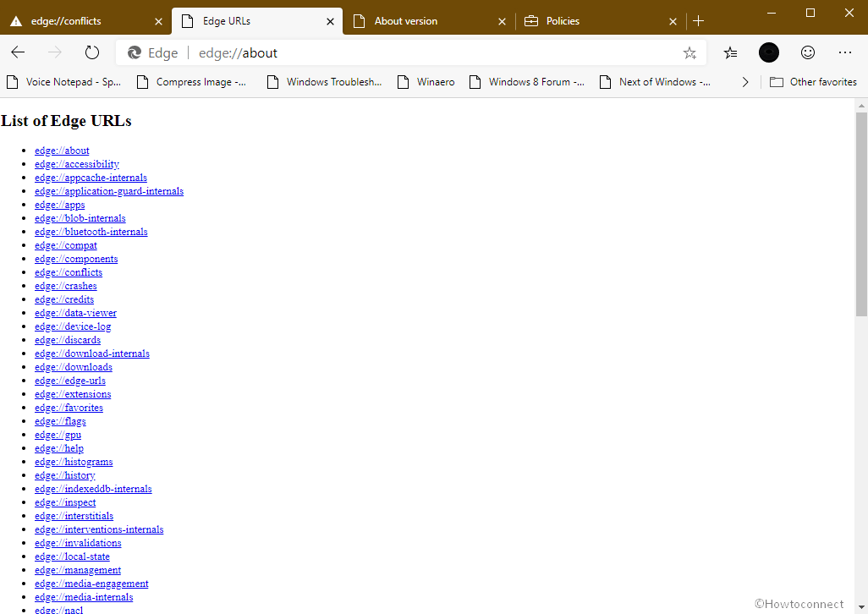Open the edge://history link
Screen dimensions: 868x614
click(65, 475)
